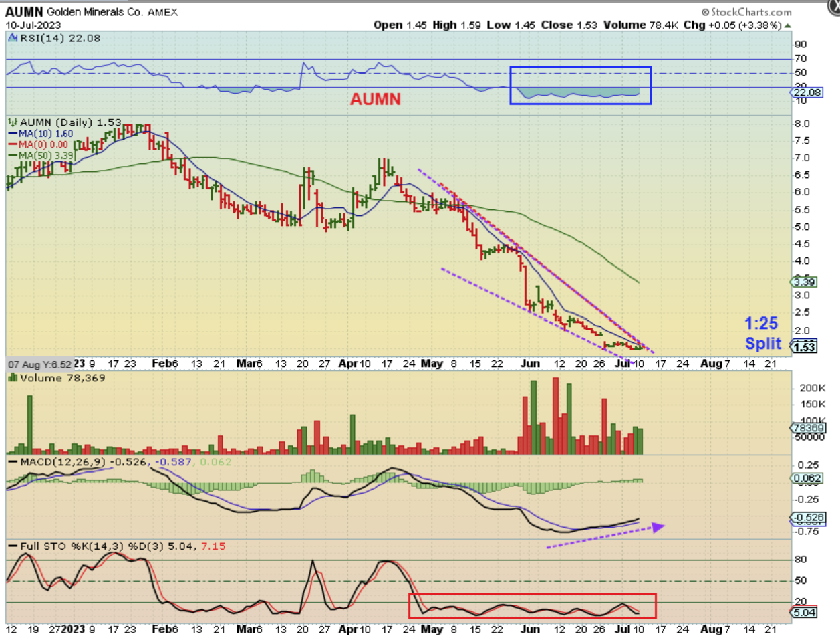Click the 1.53 last price tag on the right axis
Screen dimensions: 840x636
[803, 346]
